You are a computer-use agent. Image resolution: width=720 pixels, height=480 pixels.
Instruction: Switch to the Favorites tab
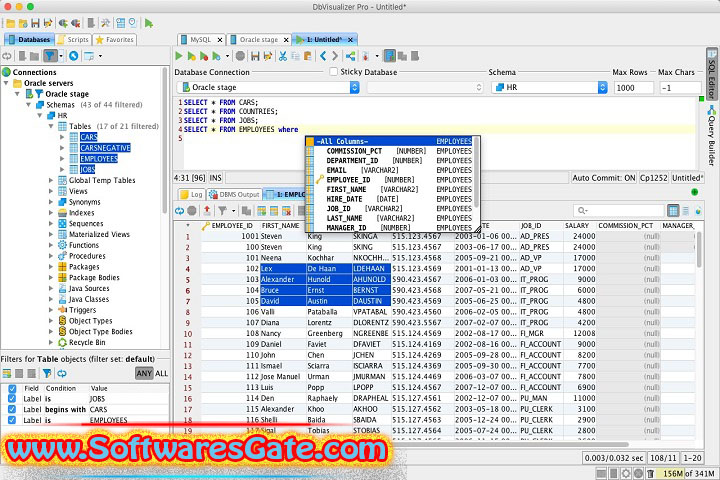click(115, 40)
